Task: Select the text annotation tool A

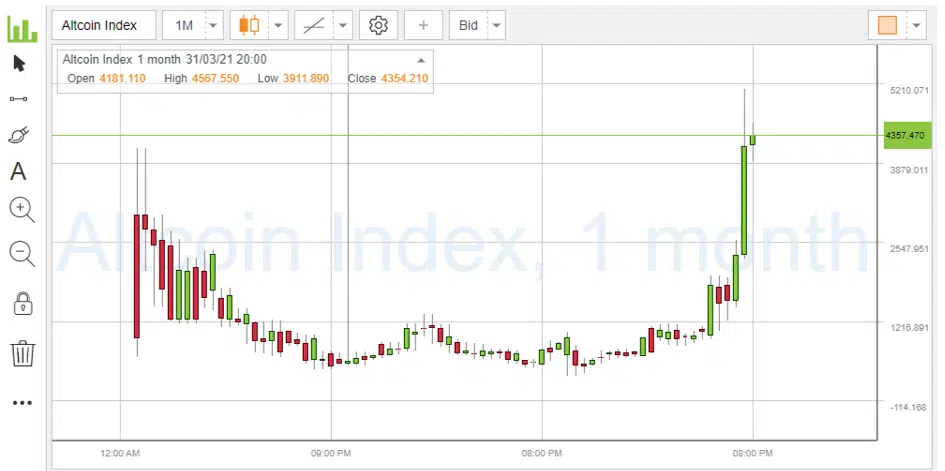Action: [19, 172]
